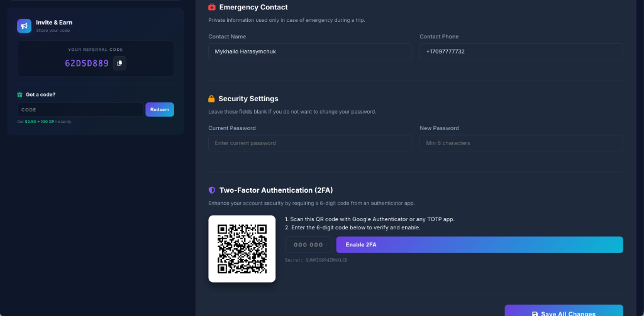
Task: Click the green gift icon beside Got a code
Action: point(19,94)
